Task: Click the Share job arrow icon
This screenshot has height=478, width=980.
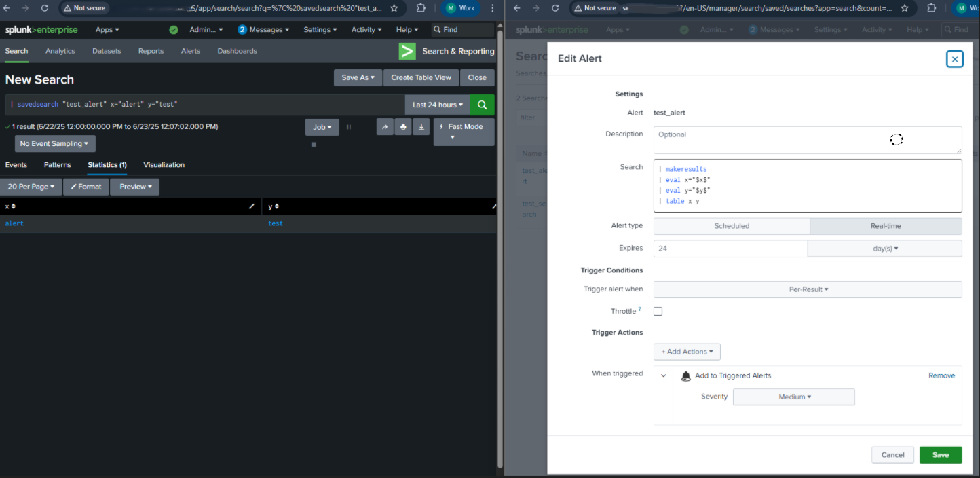Action: point(385,126)
